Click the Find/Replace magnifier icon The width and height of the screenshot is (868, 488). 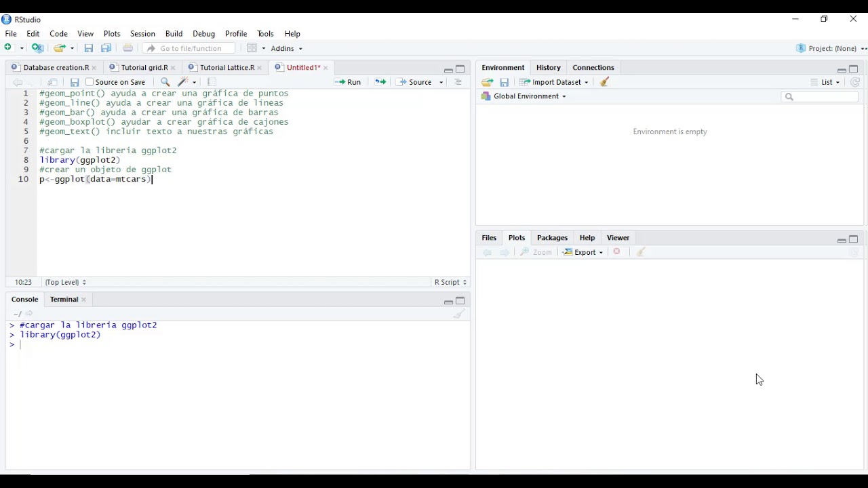pos(165,82)
